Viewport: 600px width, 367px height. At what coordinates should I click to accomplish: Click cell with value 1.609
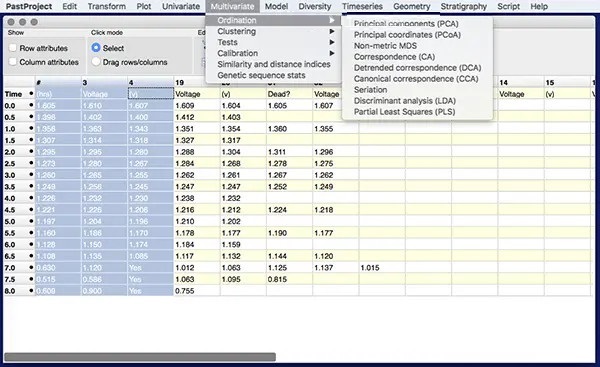pos(197,106)
